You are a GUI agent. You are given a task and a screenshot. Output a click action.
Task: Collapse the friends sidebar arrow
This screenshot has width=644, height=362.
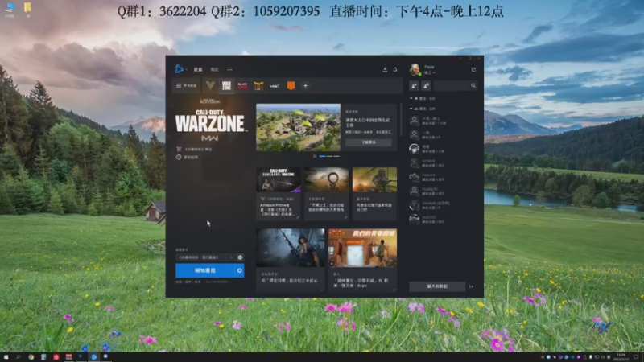pos(472,286)
